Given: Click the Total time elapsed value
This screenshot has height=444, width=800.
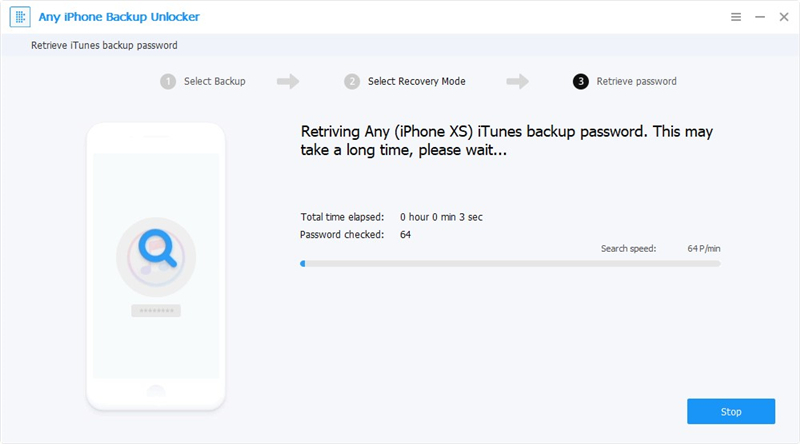Looking at the screenshot, I should click(x=441, y=217).
